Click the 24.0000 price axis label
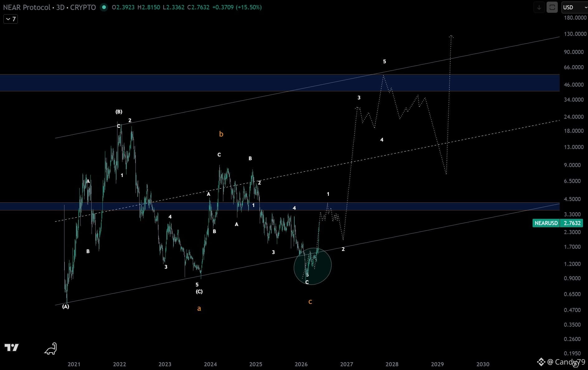 point(574,117)
